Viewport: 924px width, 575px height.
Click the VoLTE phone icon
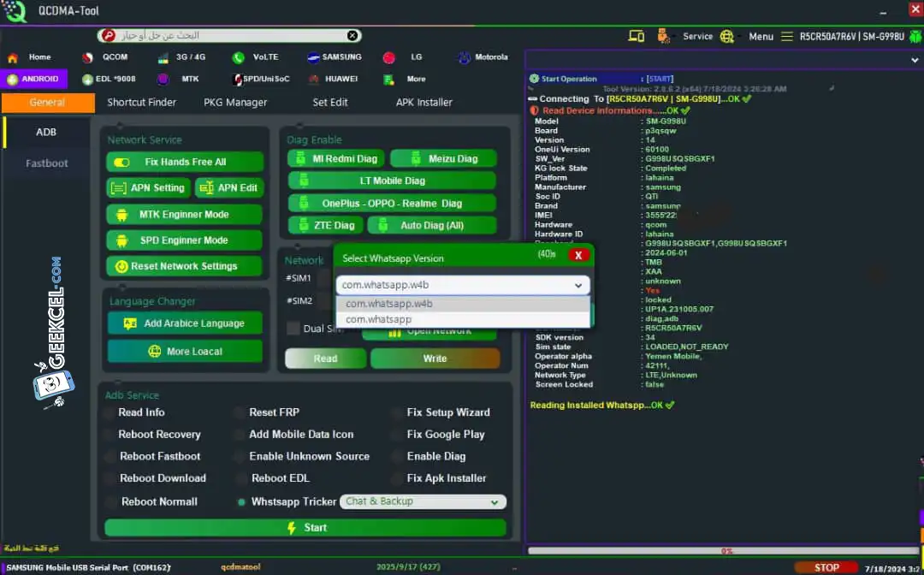click(239, 58)
